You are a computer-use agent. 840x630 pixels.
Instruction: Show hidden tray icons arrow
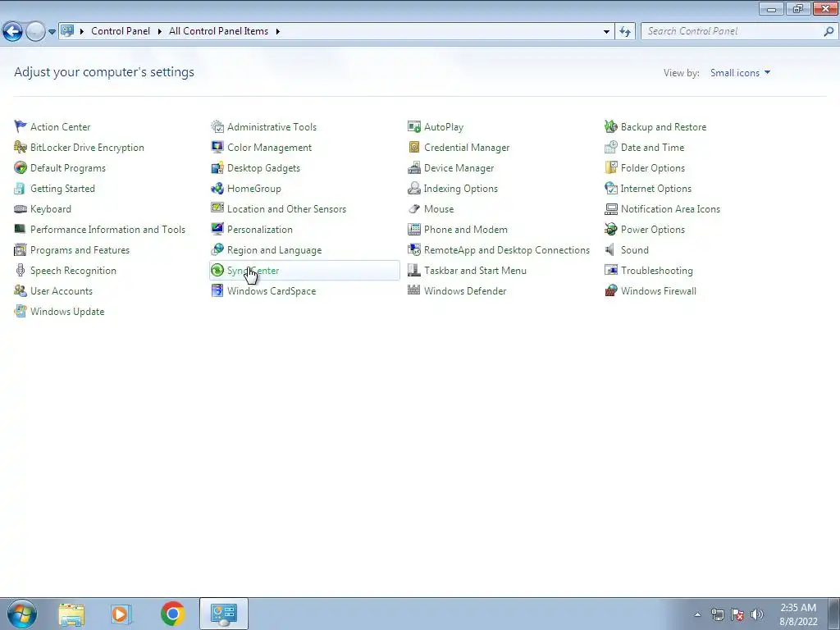(x=697, y=614)
